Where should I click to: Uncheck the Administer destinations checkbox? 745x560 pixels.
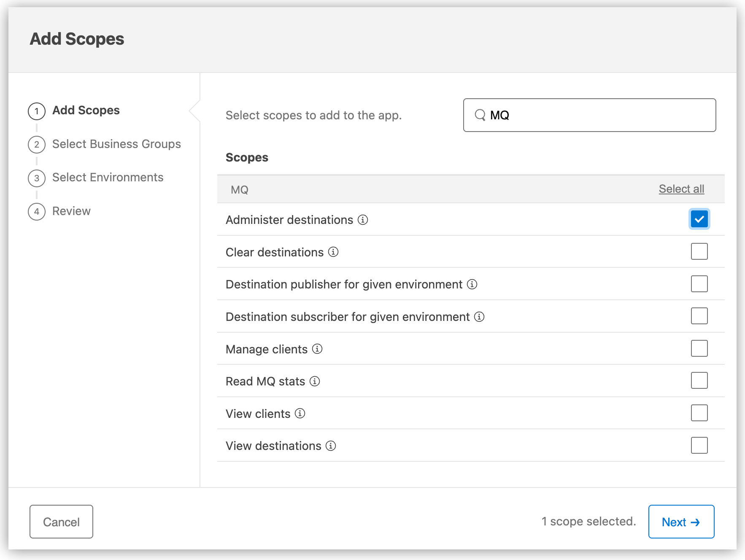click(x=699, y=219)
